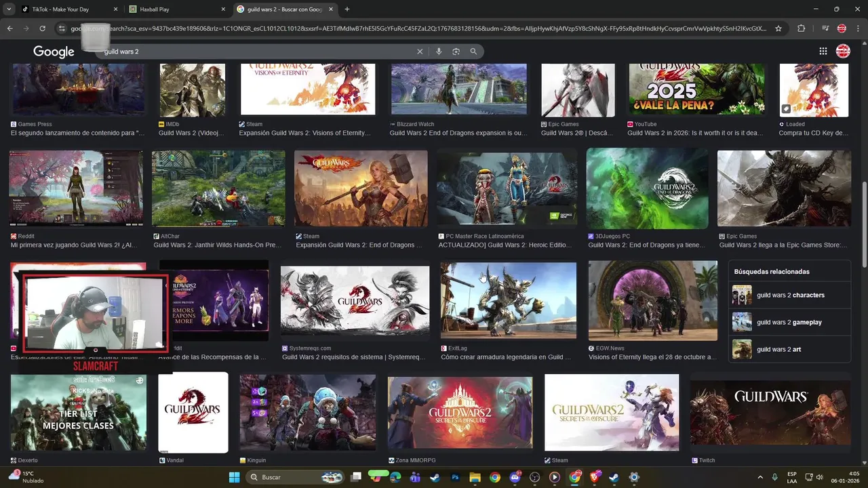Open YouTube Guild Wars 2 in 2026 result
The width and height of the screenshot is (868, 488).
click(x=695, y=133)
